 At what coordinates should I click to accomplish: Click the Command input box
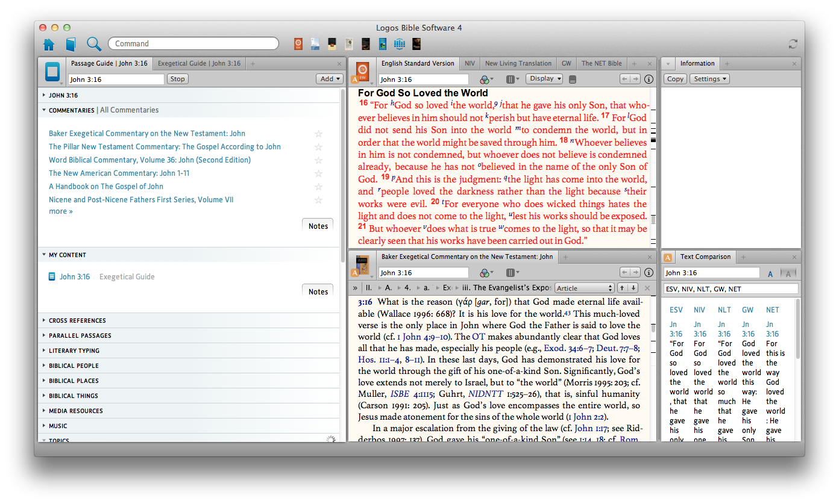193,43
